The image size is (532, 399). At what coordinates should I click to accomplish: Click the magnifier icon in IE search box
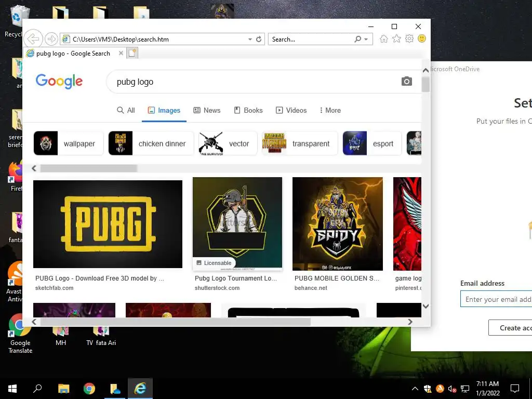coord(357,39)
